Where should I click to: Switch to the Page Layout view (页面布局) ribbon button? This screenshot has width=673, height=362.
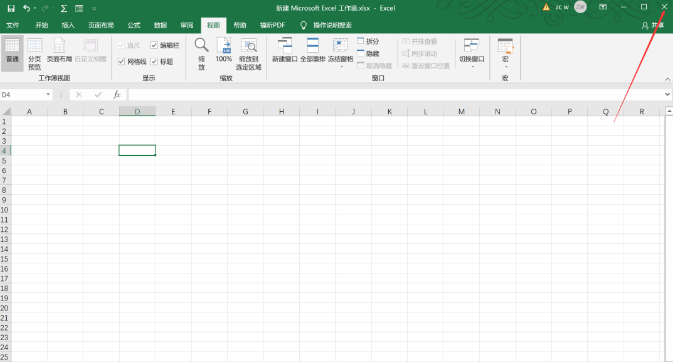tap(59, 50)
